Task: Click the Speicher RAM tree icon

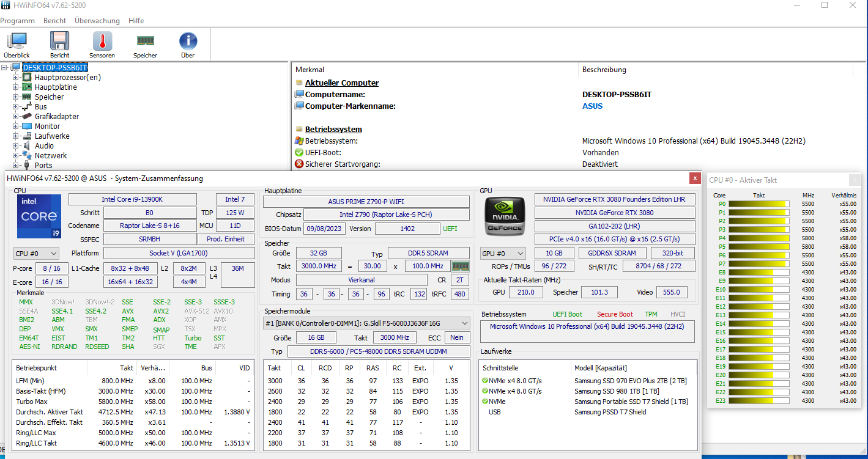Action: coord(27,97)
